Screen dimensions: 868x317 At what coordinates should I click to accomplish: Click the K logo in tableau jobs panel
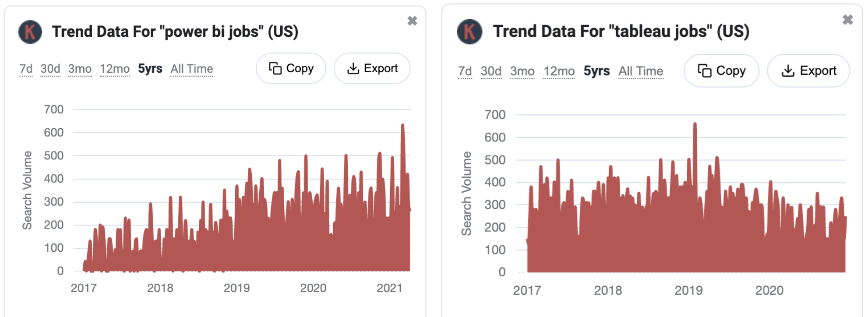[x=469, y=32]
